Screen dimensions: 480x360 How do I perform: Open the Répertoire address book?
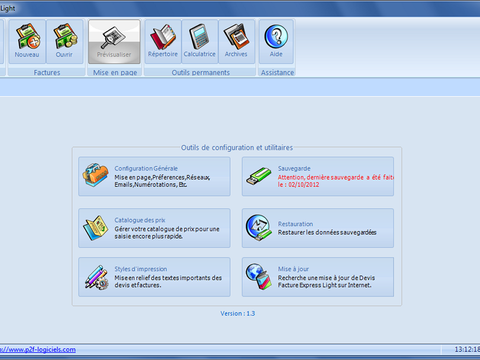coord(163,41)
